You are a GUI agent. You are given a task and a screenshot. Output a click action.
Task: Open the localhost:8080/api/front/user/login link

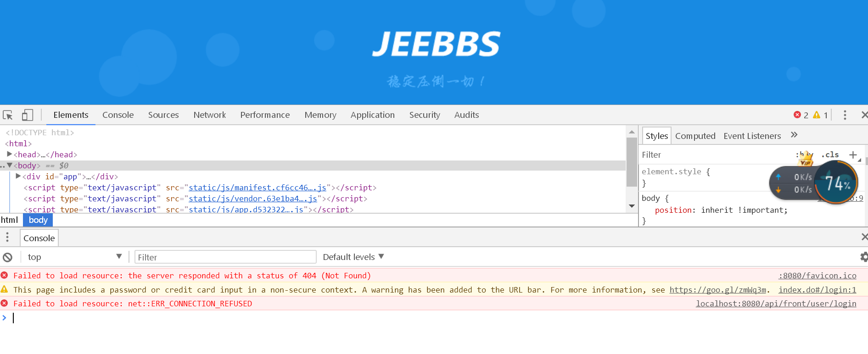(776, 304)
